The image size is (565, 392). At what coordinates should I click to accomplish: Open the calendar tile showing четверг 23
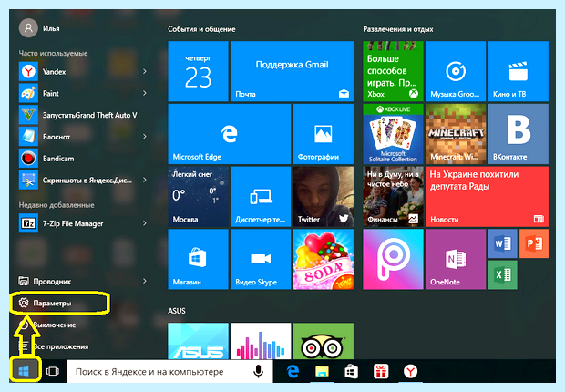(198, 71)
